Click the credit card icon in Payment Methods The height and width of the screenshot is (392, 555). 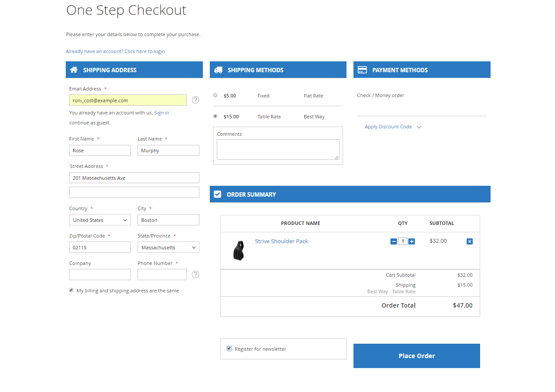click(362, 70)
